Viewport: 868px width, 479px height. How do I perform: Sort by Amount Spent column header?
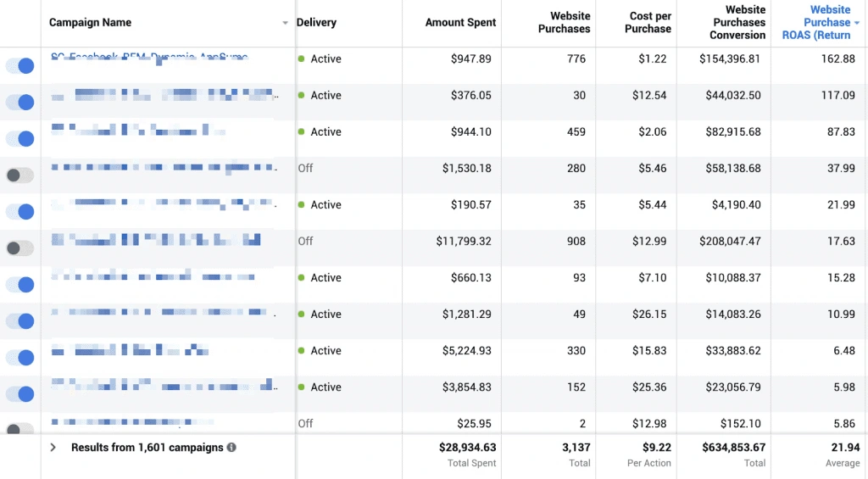pyautogui.click(x=460, y=23)
